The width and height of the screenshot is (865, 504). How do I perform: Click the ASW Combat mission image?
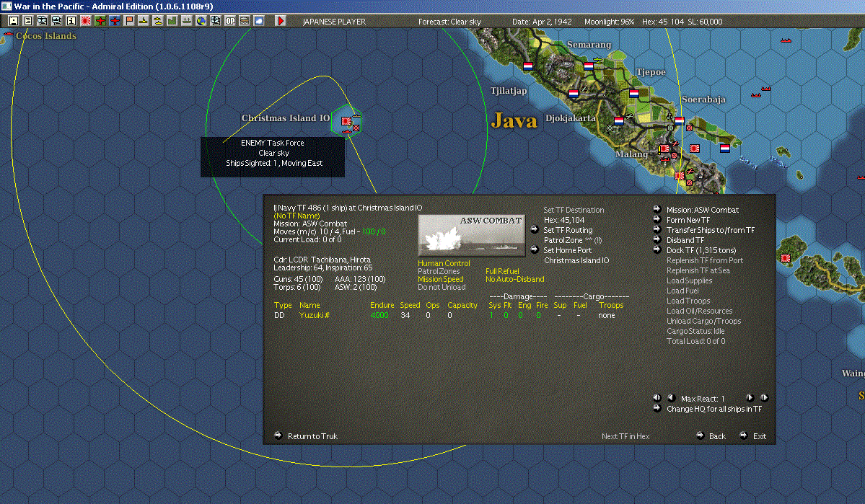pyautogui.click(x=472, y=235)
